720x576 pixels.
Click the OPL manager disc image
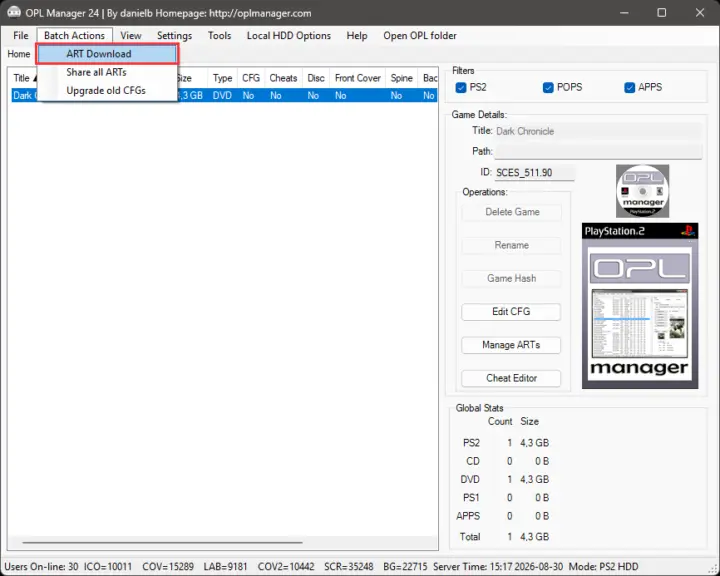(x=642, y=191)
